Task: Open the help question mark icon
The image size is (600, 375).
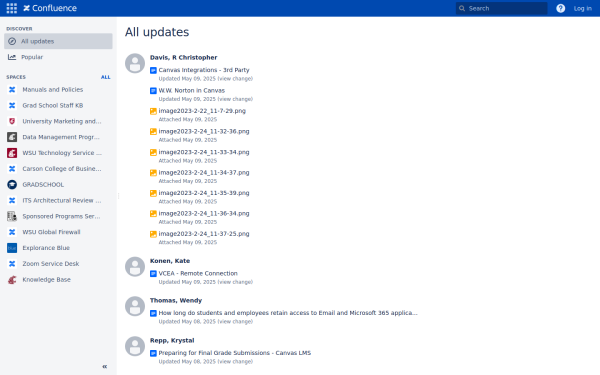Action: pyautogui.click(x=561, y=8)
